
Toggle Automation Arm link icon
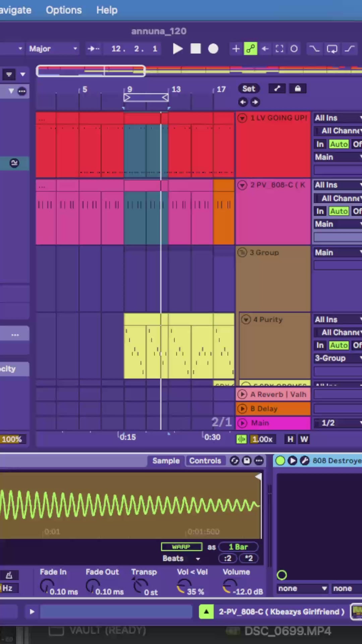pos(250,49)
